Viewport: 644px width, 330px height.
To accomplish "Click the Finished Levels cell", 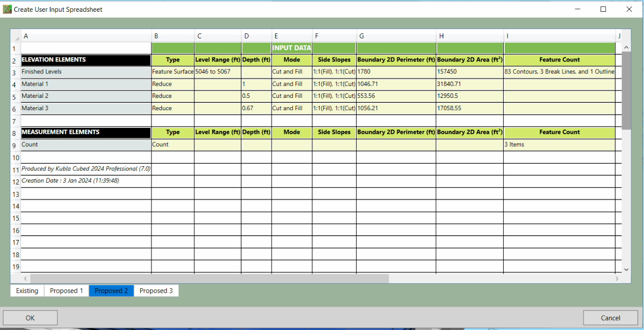I will 86,72.
